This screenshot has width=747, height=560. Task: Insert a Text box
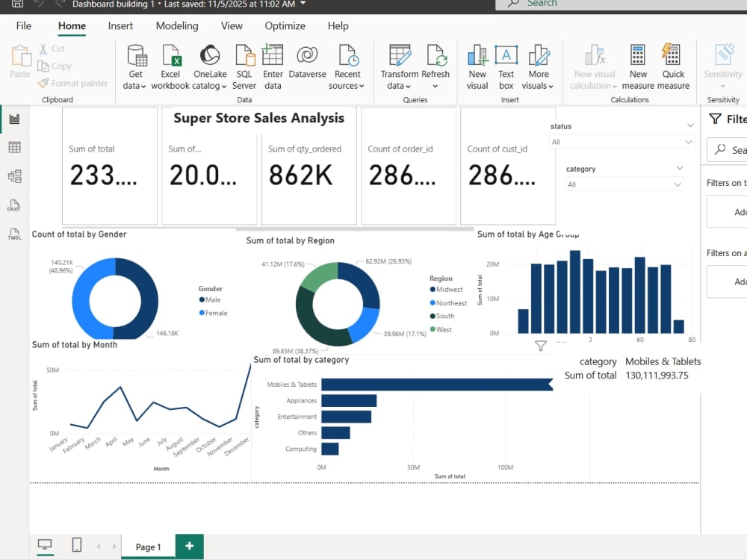(x=506, y=66)
